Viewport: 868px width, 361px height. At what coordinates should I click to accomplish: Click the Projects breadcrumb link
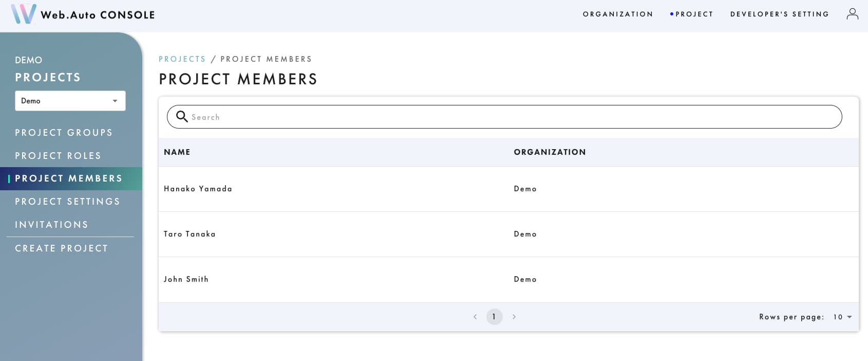[182, 59]
